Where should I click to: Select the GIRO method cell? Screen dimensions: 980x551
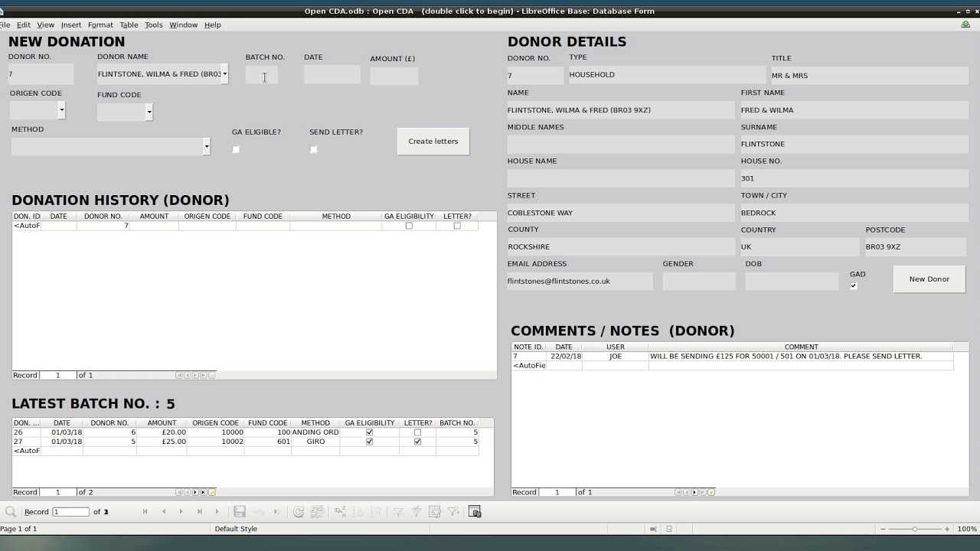tap(315, 442)
